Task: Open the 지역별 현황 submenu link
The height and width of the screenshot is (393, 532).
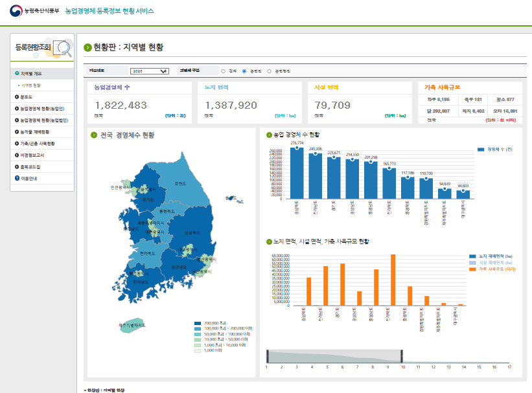Action: (x=31, y=85)
